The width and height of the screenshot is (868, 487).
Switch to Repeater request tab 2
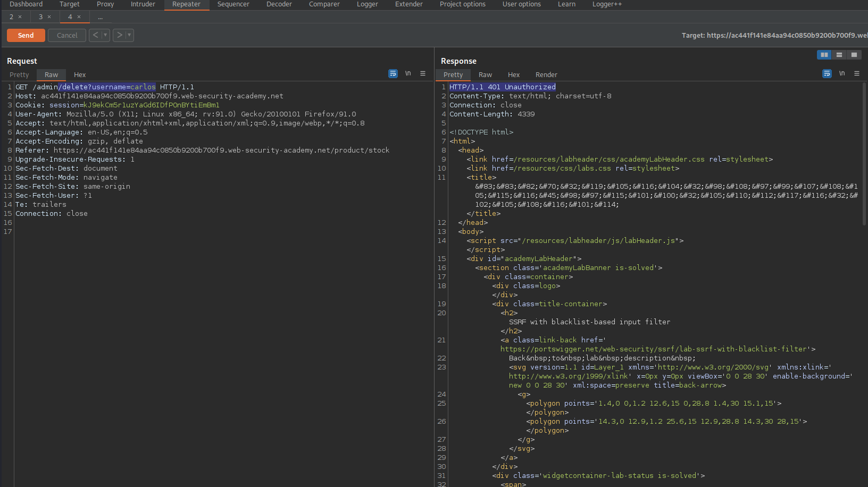point(11,17)
